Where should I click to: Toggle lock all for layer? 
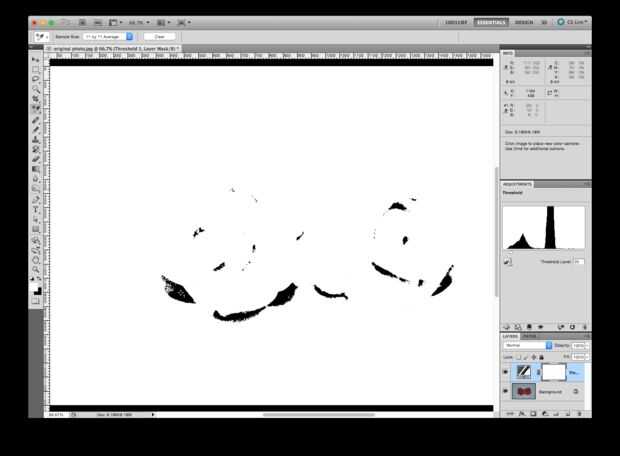(541, 357)
